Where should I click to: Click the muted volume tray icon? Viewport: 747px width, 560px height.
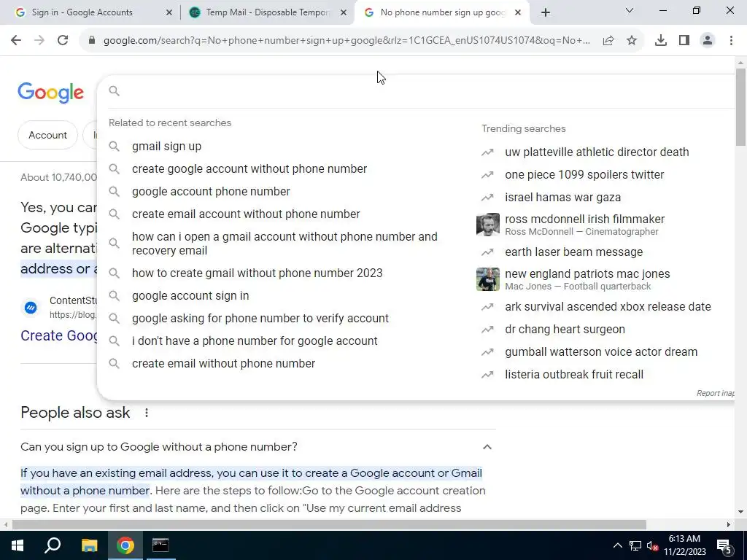[653, 545]
